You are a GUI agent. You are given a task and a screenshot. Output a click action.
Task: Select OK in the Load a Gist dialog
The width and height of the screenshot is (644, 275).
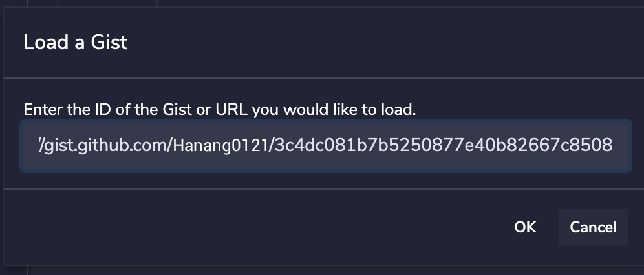pos(525,227)
